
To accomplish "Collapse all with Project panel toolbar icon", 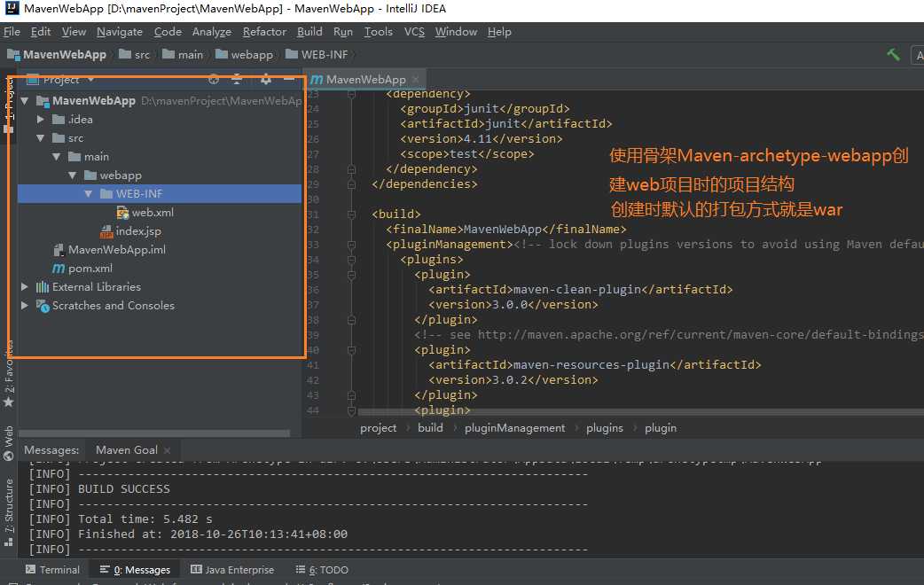I will tap(237, 79).
